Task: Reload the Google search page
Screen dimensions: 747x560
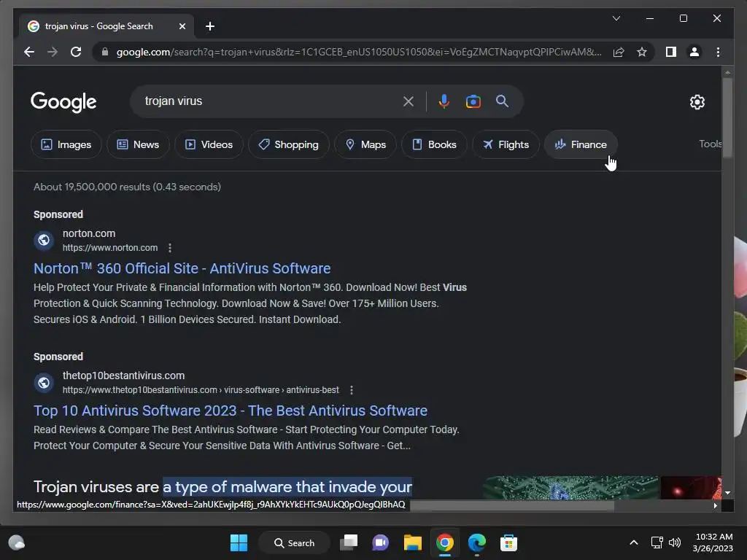Action: (x=76, y=52)
